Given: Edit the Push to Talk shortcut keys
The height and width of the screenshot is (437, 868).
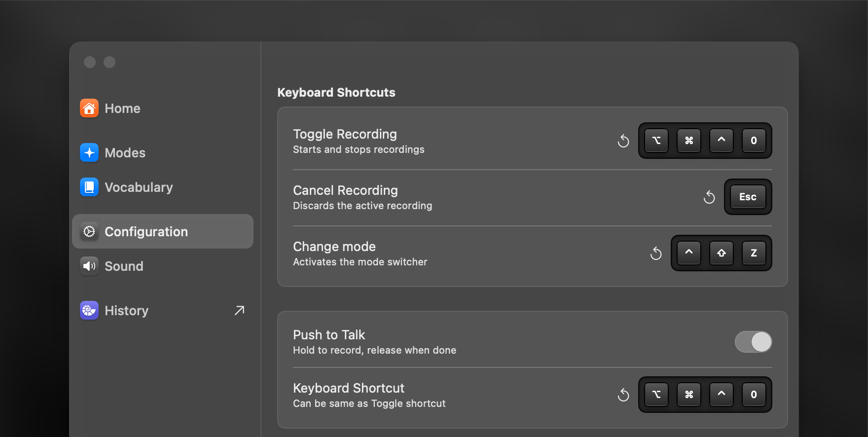Looking at the screenshot, I should (705, 395).
